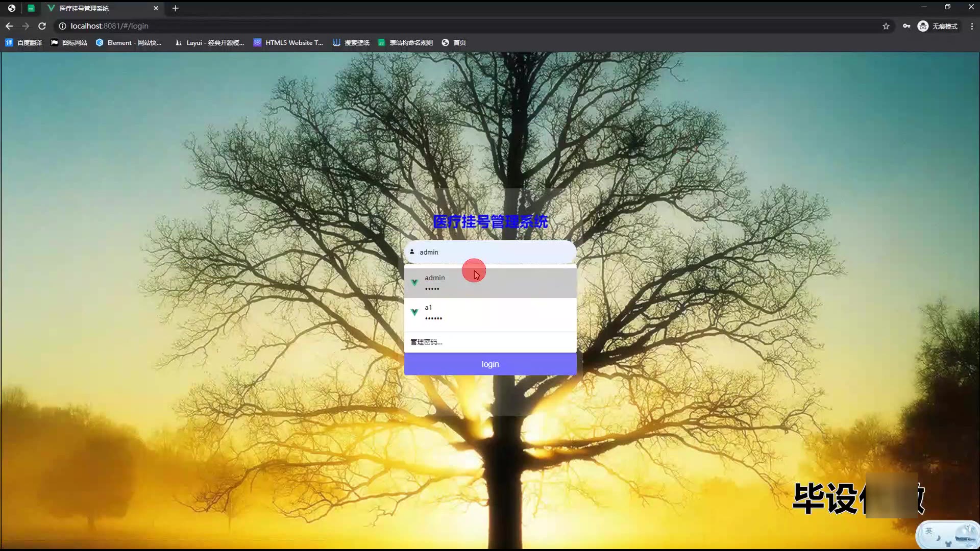The height and width of the screenshot is (551, 980).
Task: Select admin saved credential suggestion
Action: coord(490,283)
